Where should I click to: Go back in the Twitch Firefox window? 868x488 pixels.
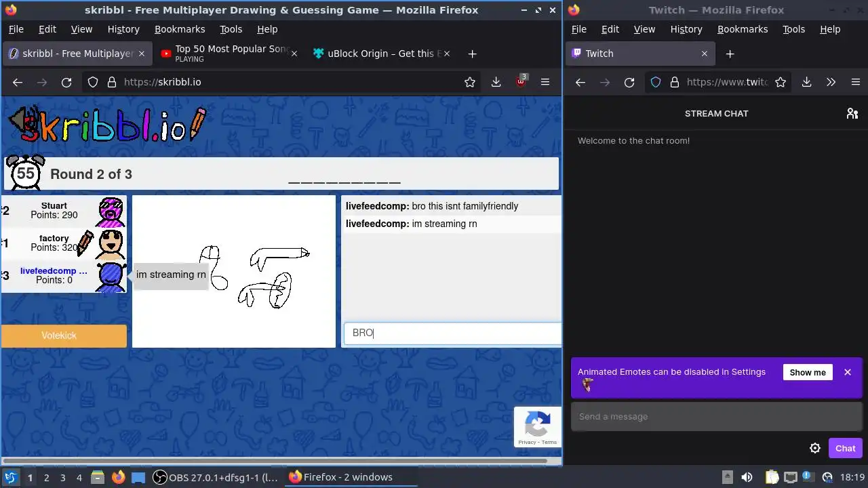pyautogui.click(x=580, y=82)
